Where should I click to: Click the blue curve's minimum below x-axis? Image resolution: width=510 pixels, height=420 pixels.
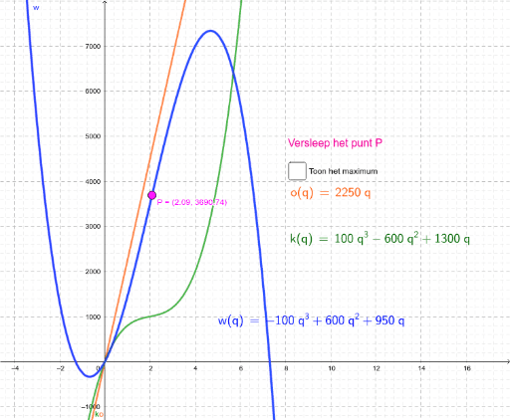coord(89,376)
